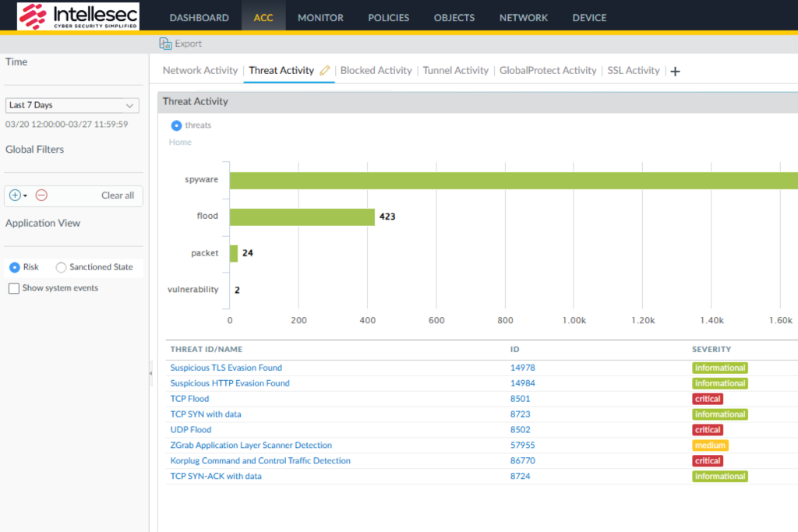This screenshot has height=532, width=798.
Task: Open the MONITOR menu tab
Action: point(320,17)
